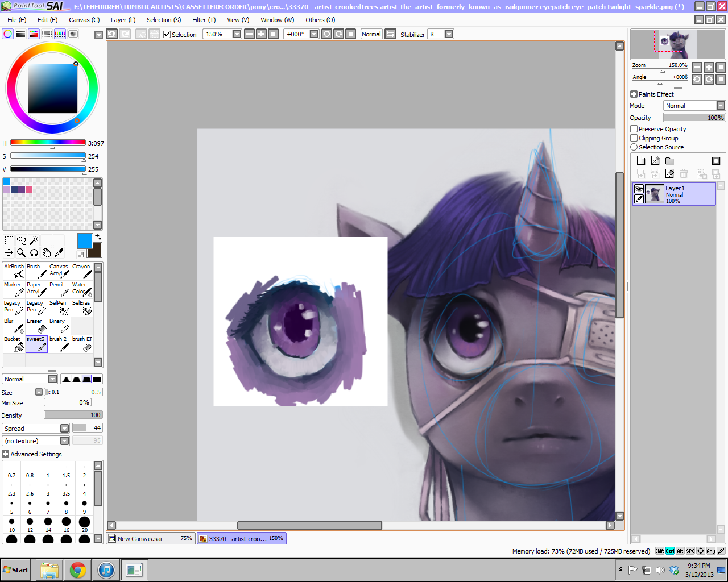728x582 pixels.
Task: Click the Windows Start button
Action: 16,569
